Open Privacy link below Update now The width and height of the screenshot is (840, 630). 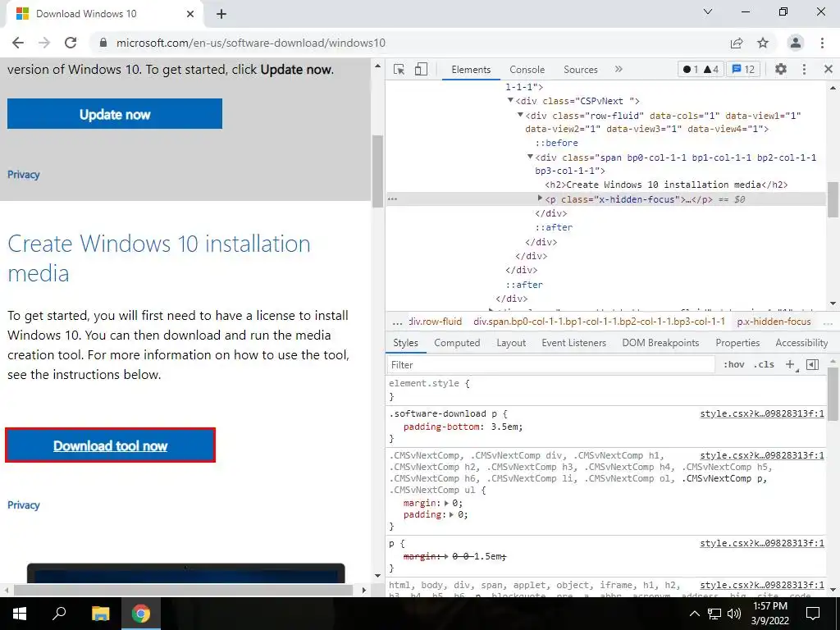(24, 175)
